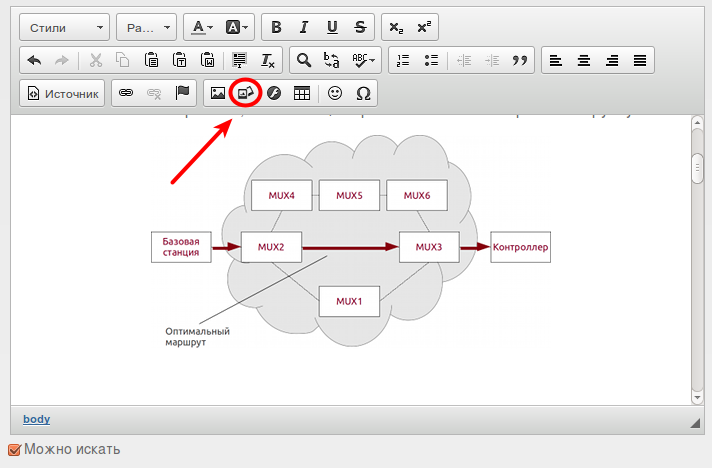Screen dimensions: 712x468
Task: Insert an anchor flag
Action: click(x=182, y=93)
